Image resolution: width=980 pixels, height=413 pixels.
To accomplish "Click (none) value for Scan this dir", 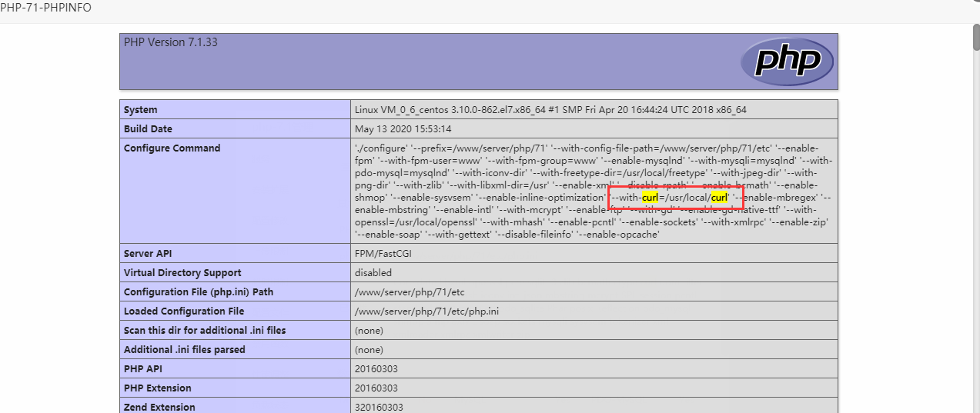I will pyautogui.click(x=369, y=331).
